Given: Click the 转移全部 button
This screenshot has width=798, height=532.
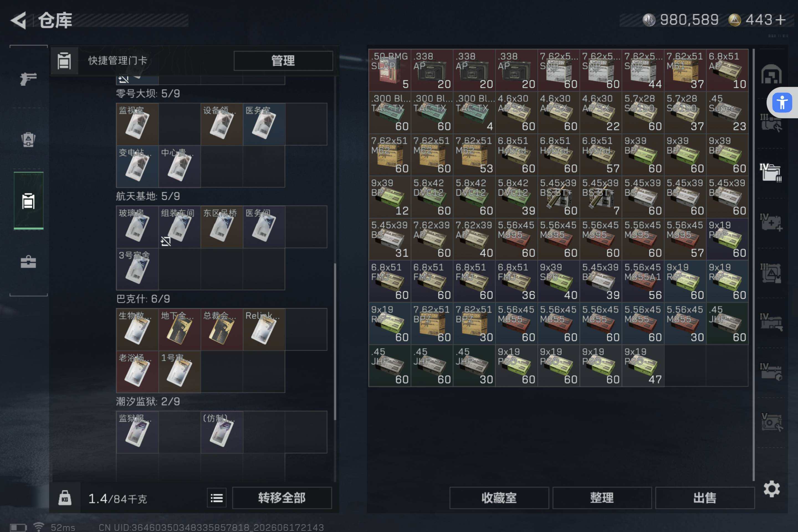Looking at the screenshot, I should tap(282, 498).
